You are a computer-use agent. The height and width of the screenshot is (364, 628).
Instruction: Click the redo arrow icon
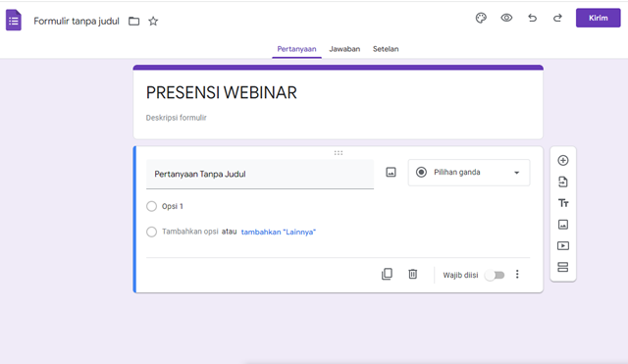coord(557,18)
